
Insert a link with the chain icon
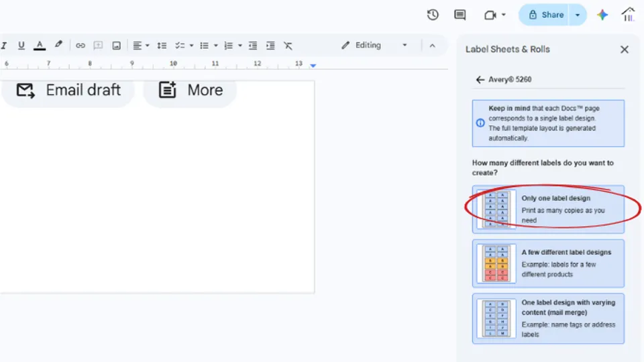point(80,45)
